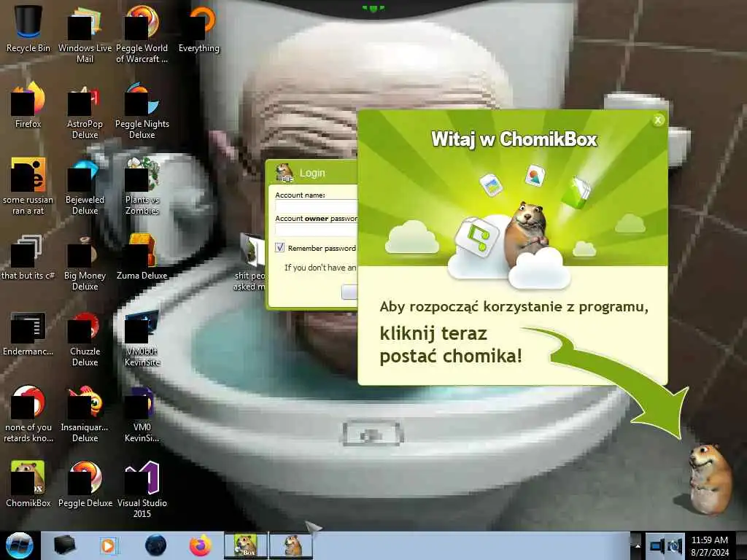Open Peggle Deluxe desktop shortcut

click(85, 483)
